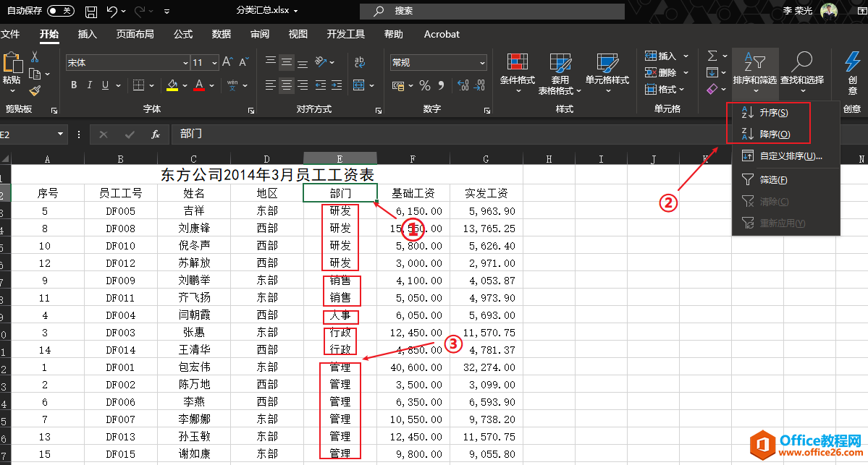Click the Top Align icon

(x=270, y=62)
